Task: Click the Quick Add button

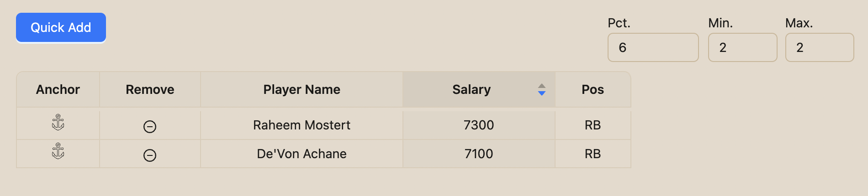Action: click(x=61, y=27)
